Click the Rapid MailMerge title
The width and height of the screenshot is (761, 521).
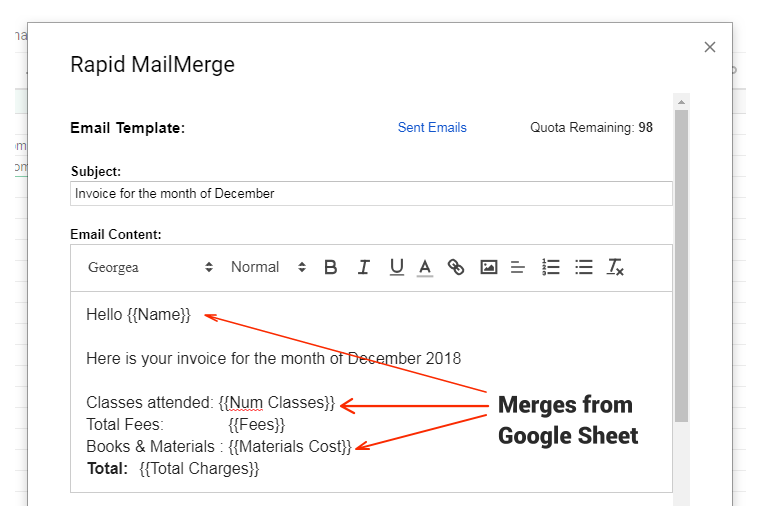(152, 65)
